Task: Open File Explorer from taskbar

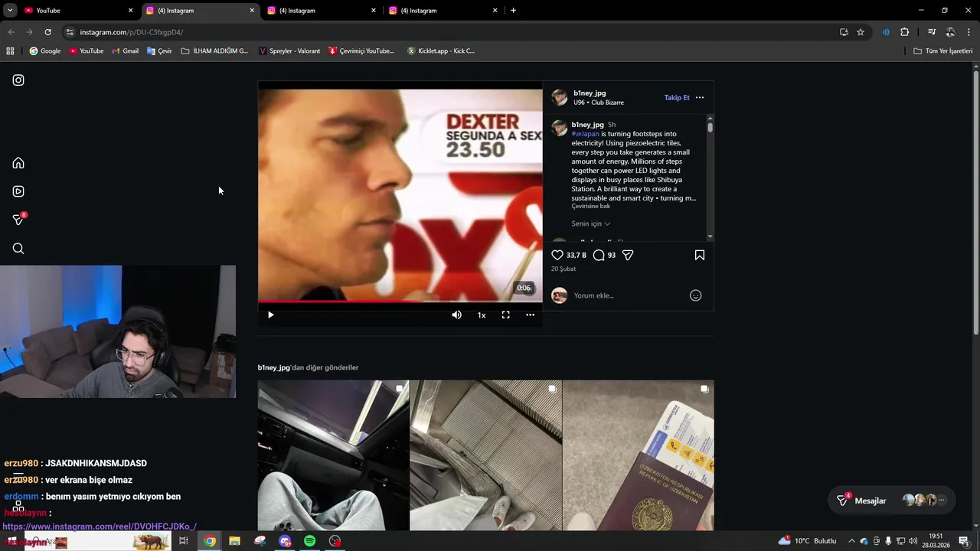Action: coord(234,541)
